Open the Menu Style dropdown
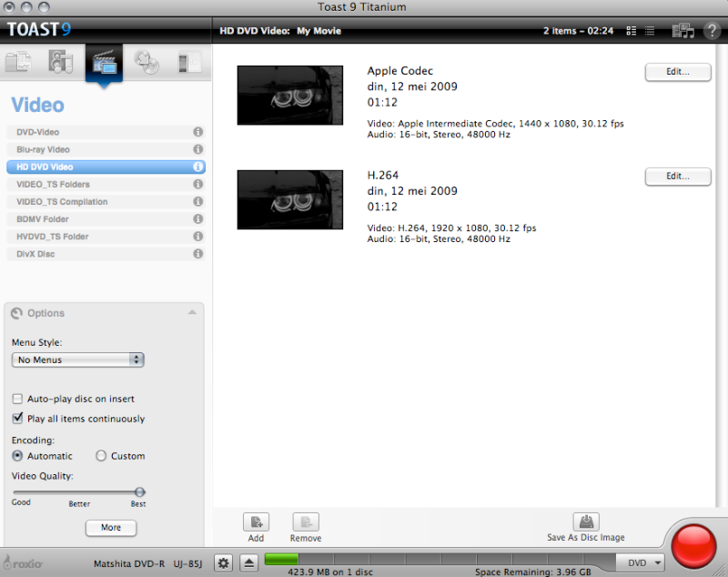Image resolution: width=728 pixels, height=577 pixels. (78, 359)
